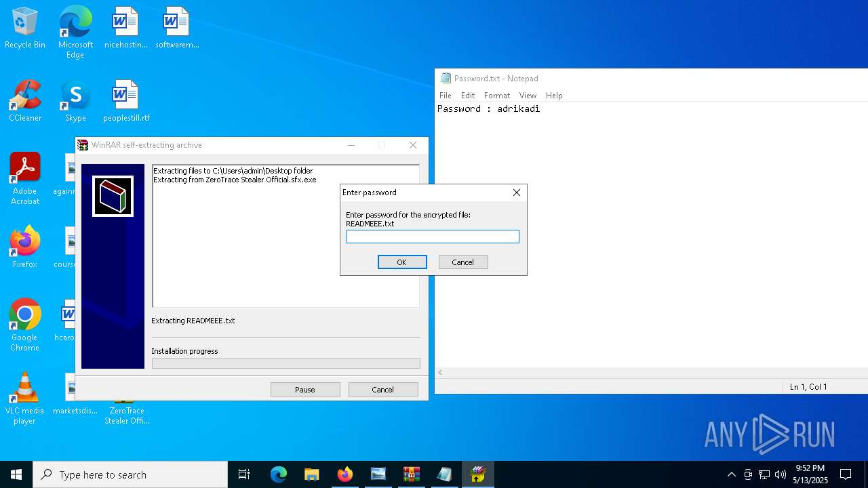Open Edge from the taskbar

[279, 474]
